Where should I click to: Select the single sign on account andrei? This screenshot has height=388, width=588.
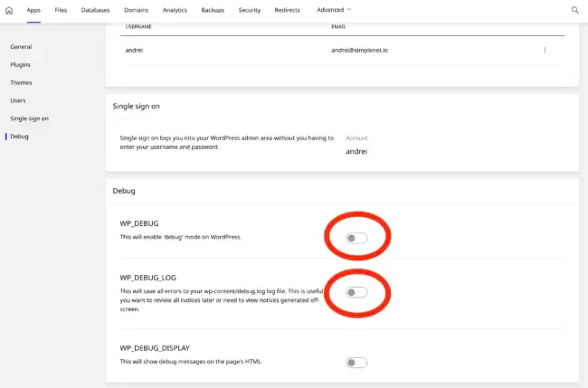tap(356, 151)
